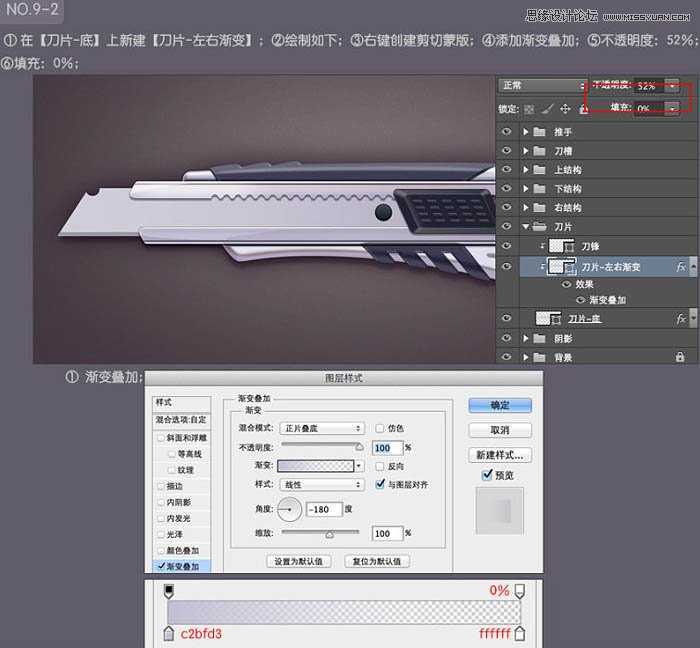Click folder icon of 右结构 group
The image size is (700, 648).
pos(540,208)
